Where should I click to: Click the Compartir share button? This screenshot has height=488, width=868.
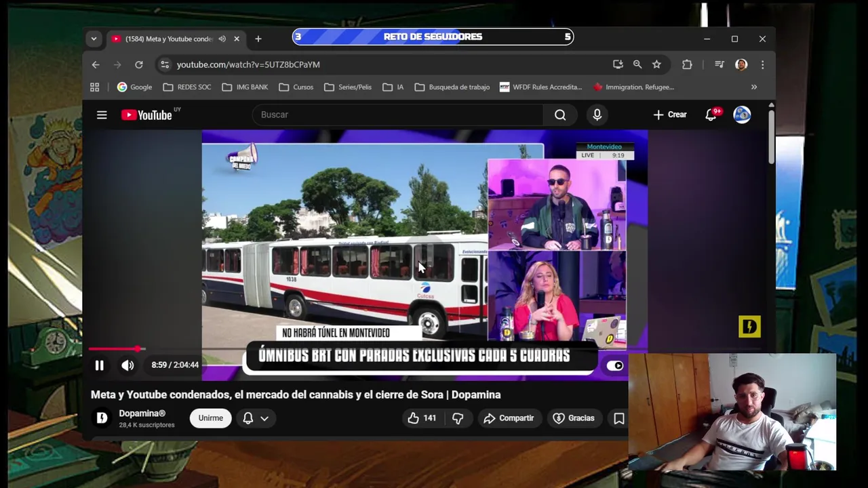click(x=509, y=418)
